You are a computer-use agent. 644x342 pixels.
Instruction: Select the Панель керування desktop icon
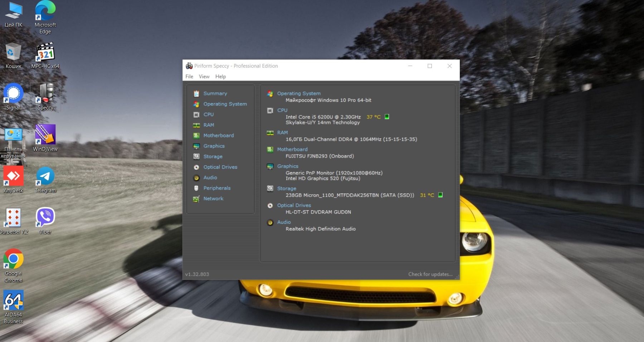point(13,143)
